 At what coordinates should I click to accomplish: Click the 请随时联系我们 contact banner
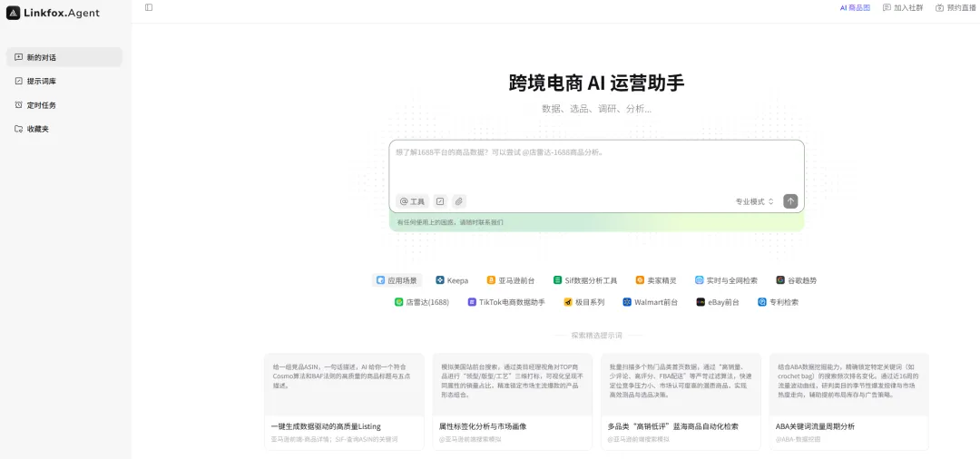596,222
